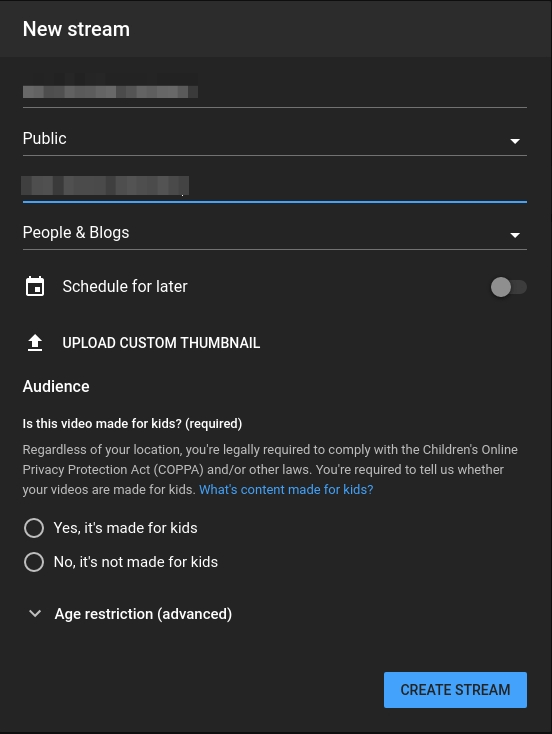Toggle the Schedule for later switch

[508, 287]
